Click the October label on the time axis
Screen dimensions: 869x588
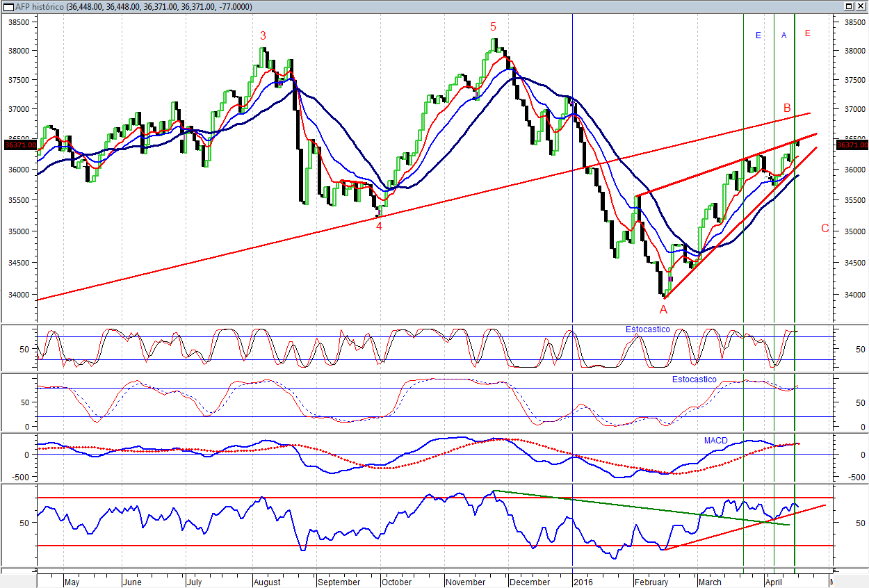(396, 582)
